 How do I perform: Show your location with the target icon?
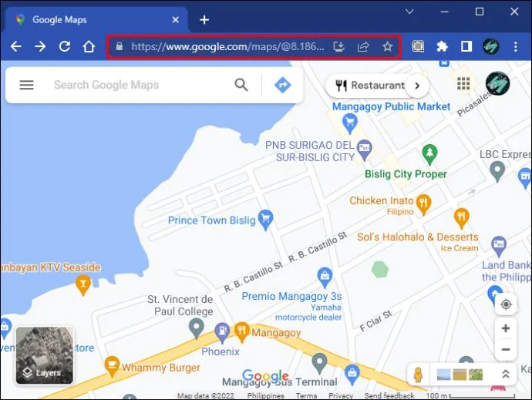tap(506, 304)
